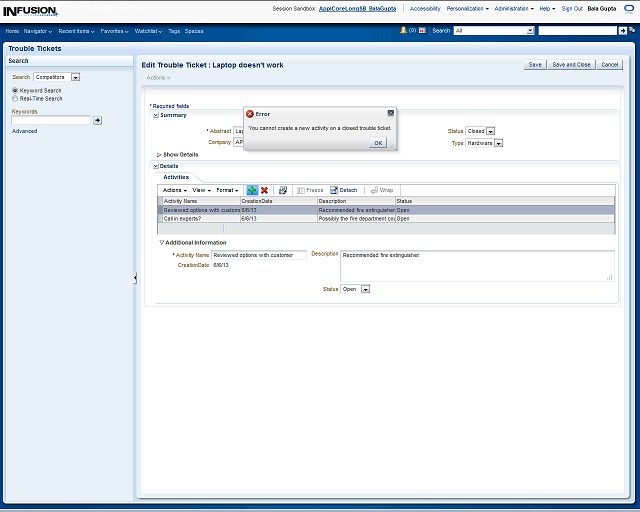Open the Navigator menu
This screenshot has width=640, height=512.
(38, 31)
